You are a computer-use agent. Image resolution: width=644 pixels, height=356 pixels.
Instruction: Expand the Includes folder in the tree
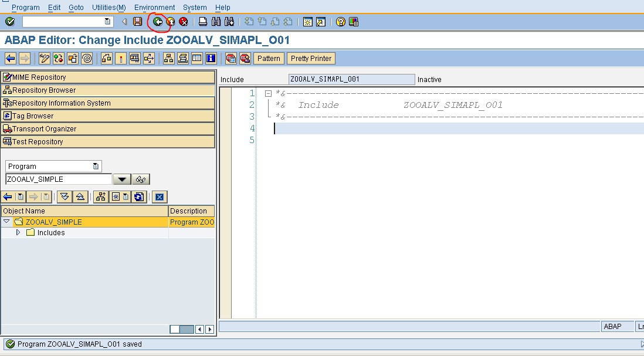(18, 232)
